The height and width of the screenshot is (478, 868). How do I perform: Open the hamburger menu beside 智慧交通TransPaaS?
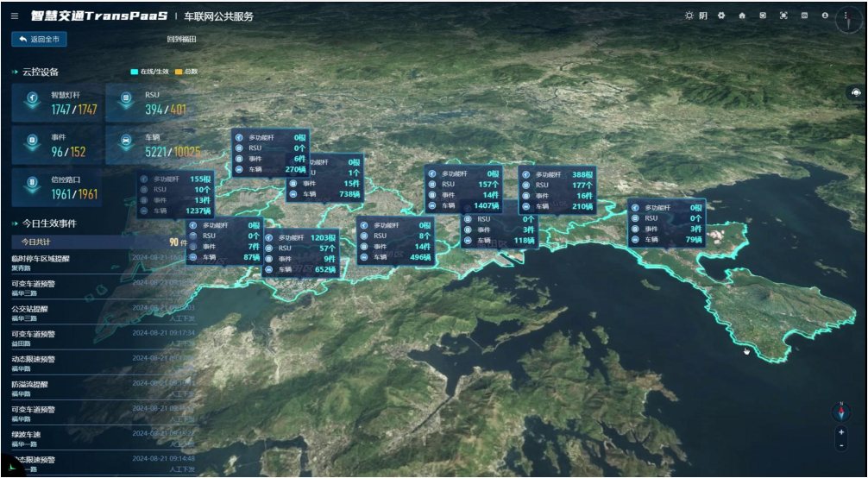tap(15, 16)
